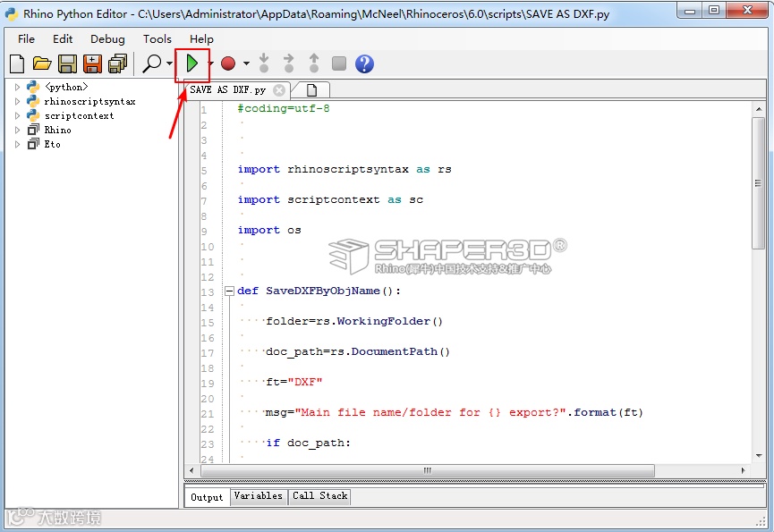
Task: Expand the scriptcontext tree node
Action: coord(17,116)
